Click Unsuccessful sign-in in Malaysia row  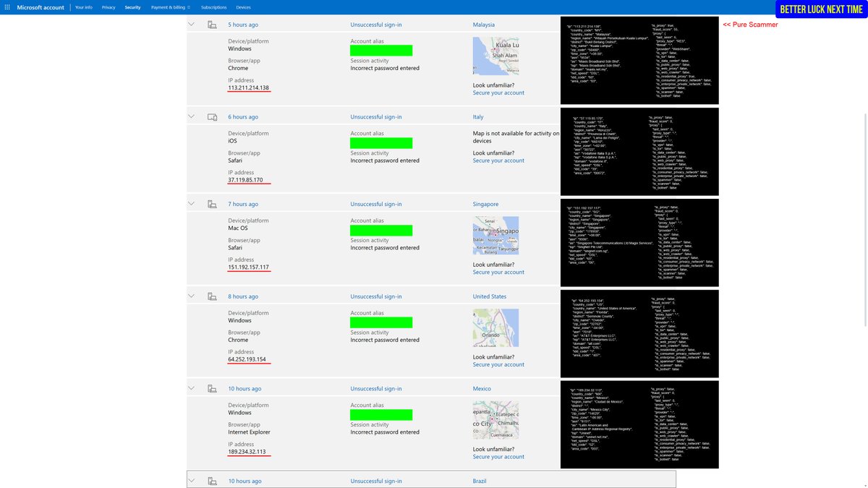point(376,25)
